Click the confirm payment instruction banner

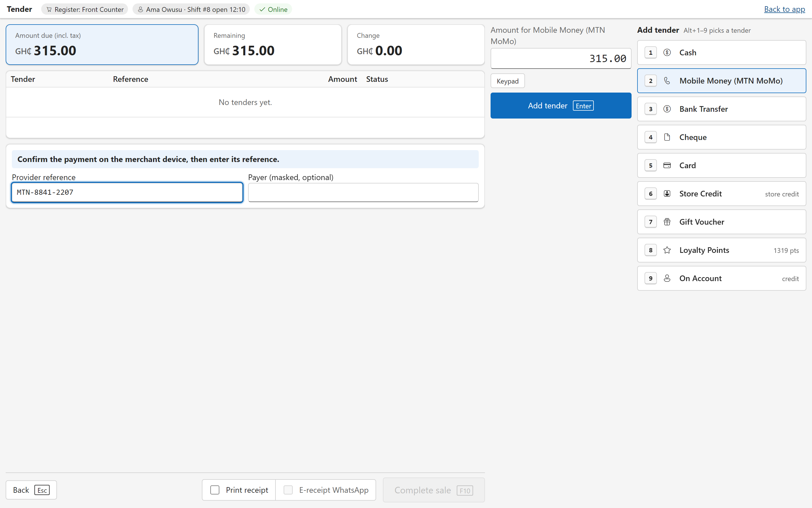[245, 159]
